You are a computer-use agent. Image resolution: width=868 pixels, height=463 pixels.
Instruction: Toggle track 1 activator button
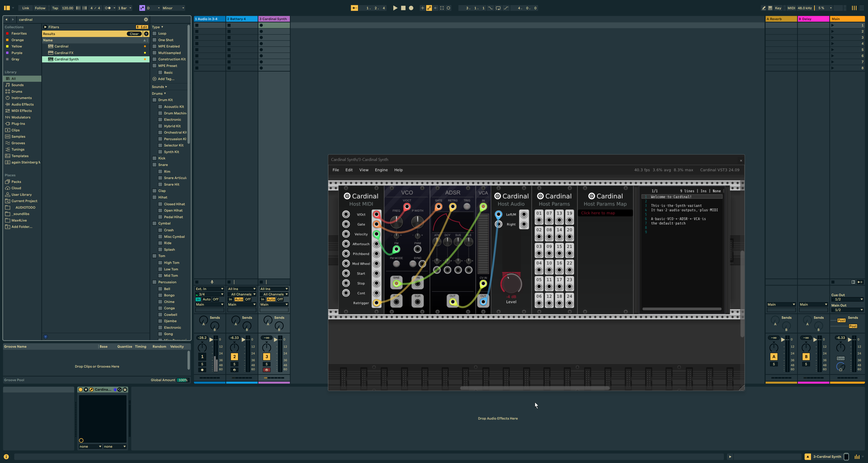point(202,357)
